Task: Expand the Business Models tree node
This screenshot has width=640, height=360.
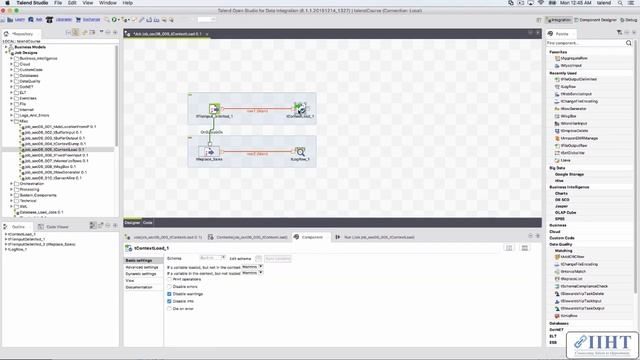Action: [x=6, y=47]
